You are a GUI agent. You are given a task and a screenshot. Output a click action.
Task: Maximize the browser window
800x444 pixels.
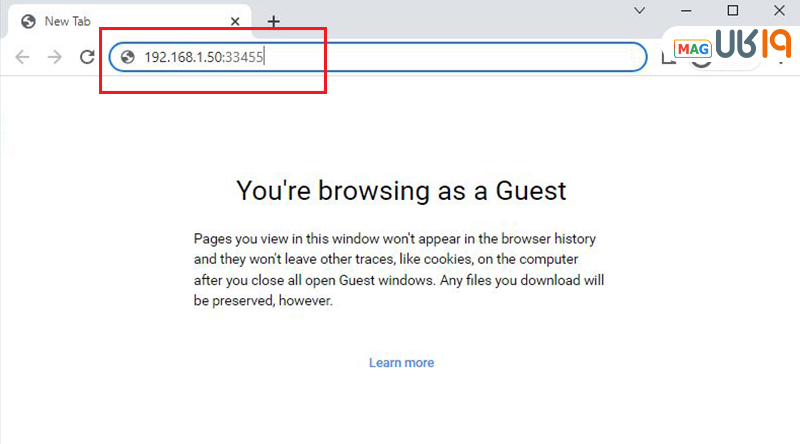coord(733,10)
